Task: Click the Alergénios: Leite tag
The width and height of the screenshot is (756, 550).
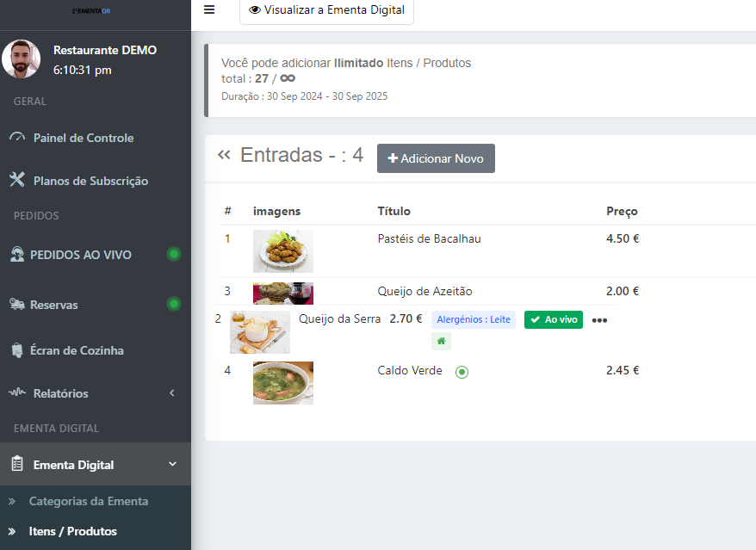Action: pos(473,319)
